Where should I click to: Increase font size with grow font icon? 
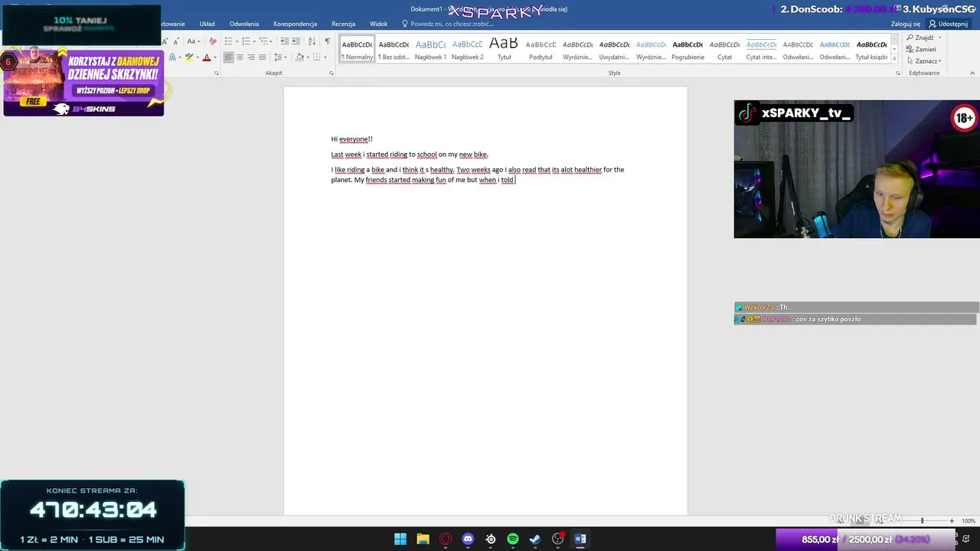[x=165, y=41]
